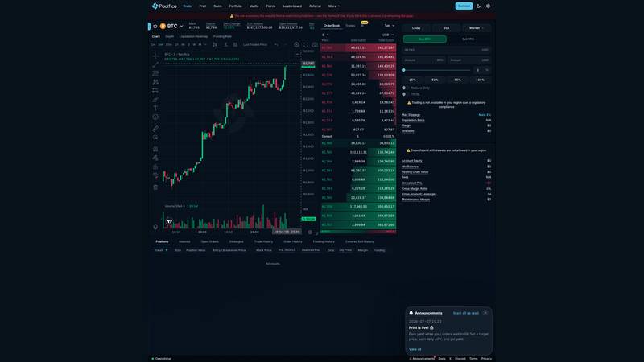The width and height of the screenshot is (644, 362).
Task: Open the Leaderboard nav item
Action: [292, 6]
